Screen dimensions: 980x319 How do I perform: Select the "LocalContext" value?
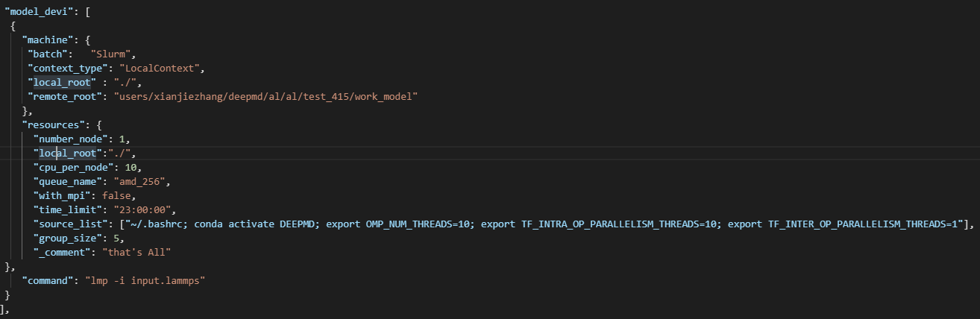pyautogui.click(x=159, y=68)
